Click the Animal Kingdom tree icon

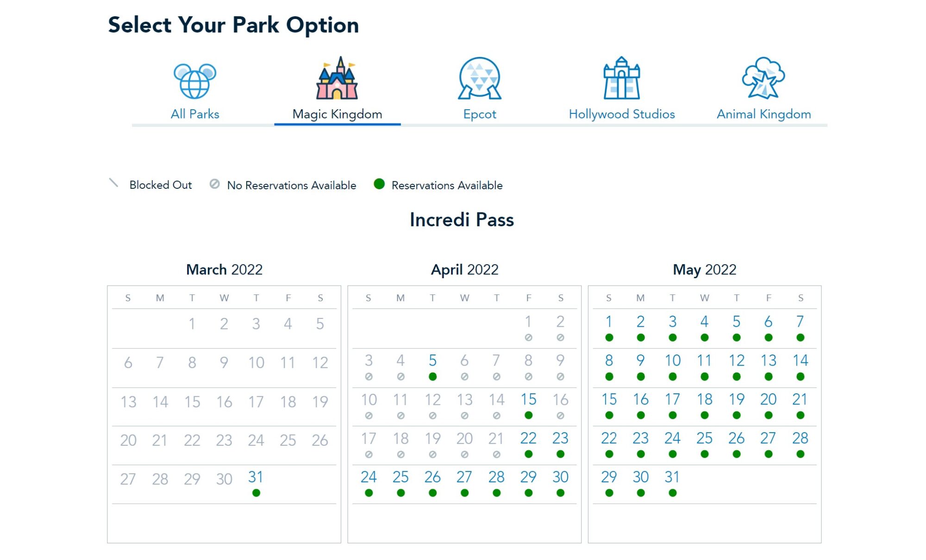pyautogui.click(x=763, y=78)
